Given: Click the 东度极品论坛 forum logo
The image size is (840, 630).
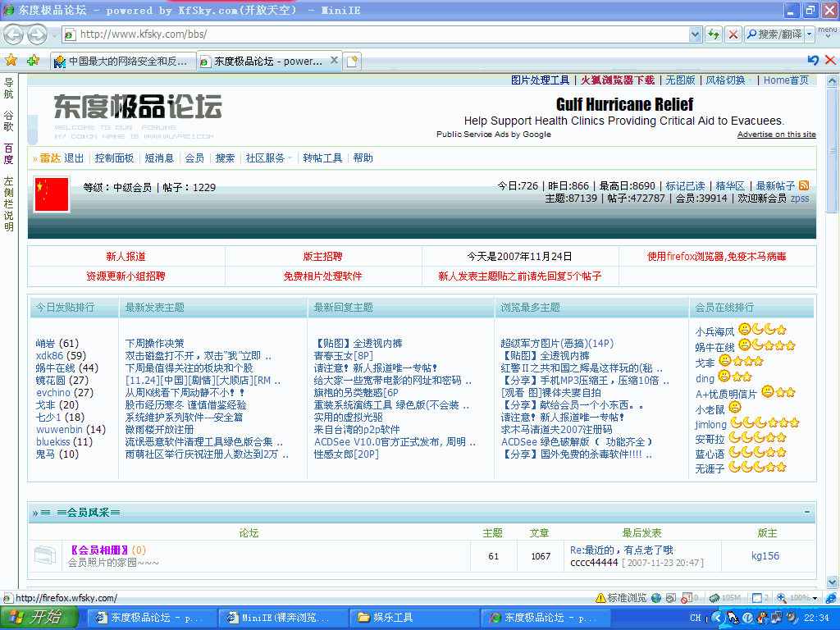Looking at the screenshot, I should click(138, 107).
